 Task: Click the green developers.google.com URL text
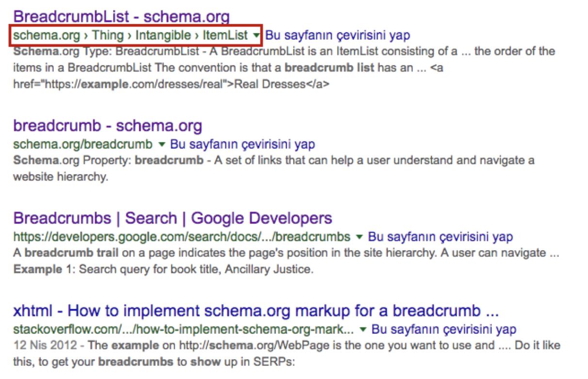[181, 237]
